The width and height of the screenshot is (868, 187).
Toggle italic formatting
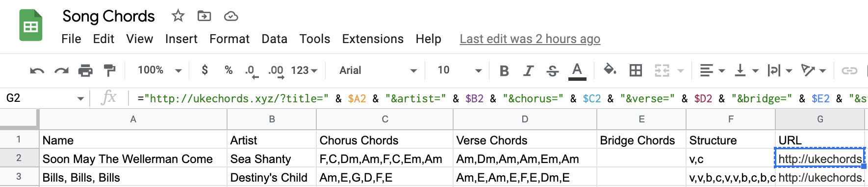(x=528, y=71)
